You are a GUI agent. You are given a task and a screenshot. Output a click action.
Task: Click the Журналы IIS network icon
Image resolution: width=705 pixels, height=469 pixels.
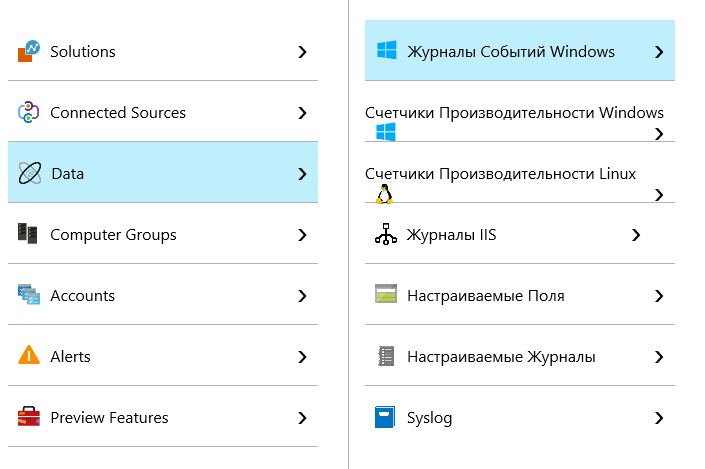point(385,235)
